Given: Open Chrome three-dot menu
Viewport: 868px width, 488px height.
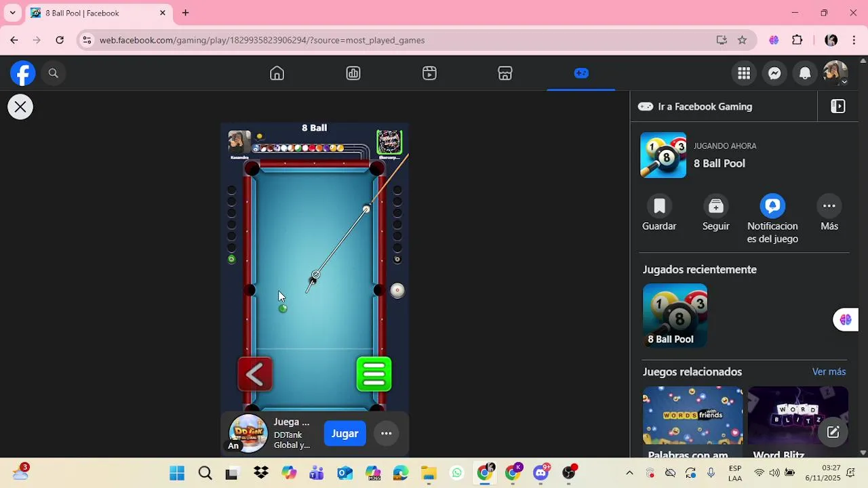Looking at the screenshot, I should 852,40.
